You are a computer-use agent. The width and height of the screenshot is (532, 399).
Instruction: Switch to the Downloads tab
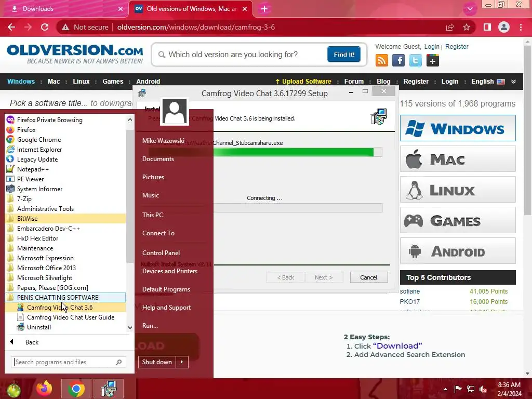tap(64, 9)
